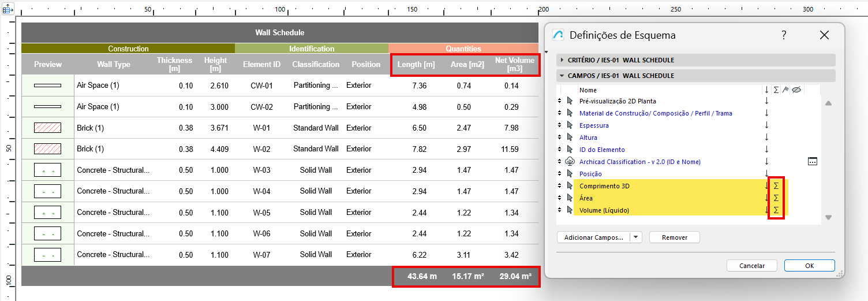Select the Pré-visualização 2D Planta field
Screen dimensions: 868x301
(x=618, y=101)
